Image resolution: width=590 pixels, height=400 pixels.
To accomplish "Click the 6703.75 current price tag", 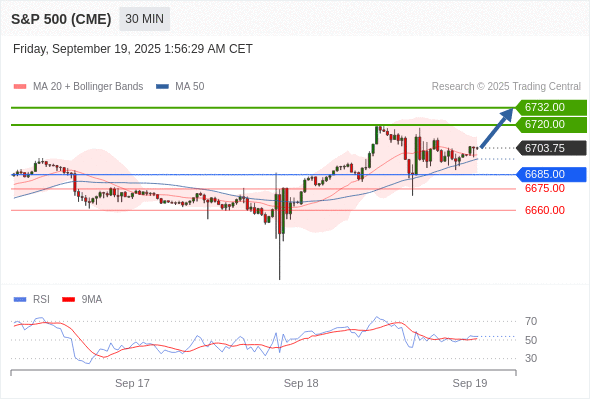I will click(x=551, y=148).
